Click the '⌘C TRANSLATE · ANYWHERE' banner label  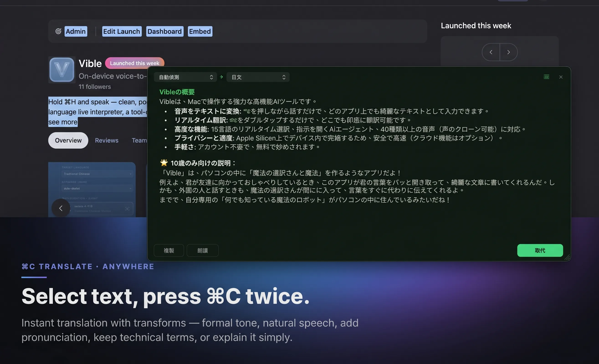pyautogui.click(x=88, y=266)
